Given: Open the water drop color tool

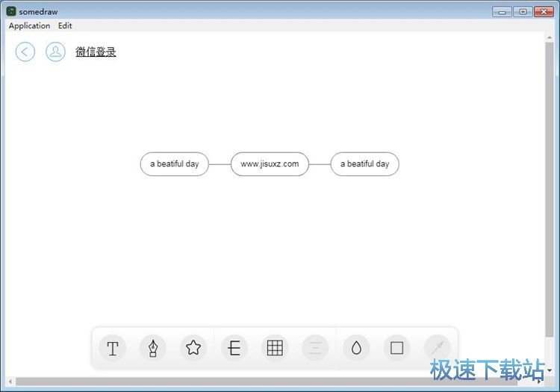Looking at the screenshot, I should (x=356, y=348).
